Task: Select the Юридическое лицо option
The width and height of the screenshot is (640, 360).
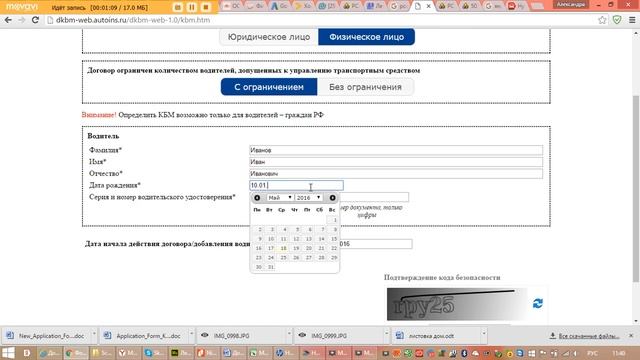Action: (269, 37)
